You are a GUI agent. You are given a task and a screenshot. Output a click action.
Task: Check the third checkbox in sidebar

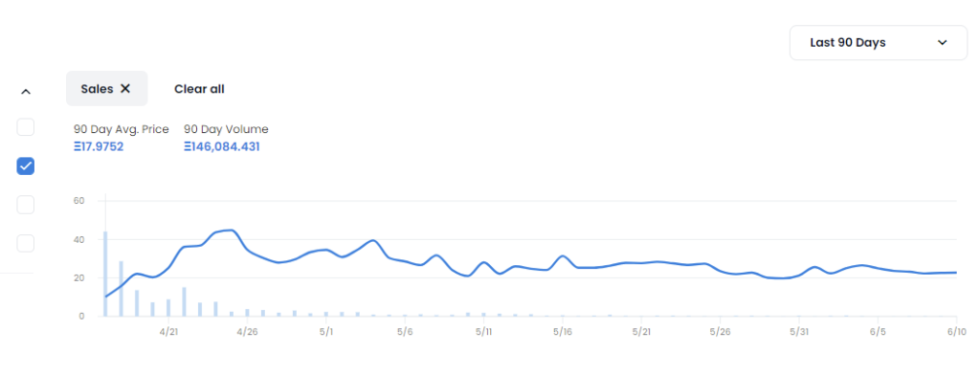[26, 205]
